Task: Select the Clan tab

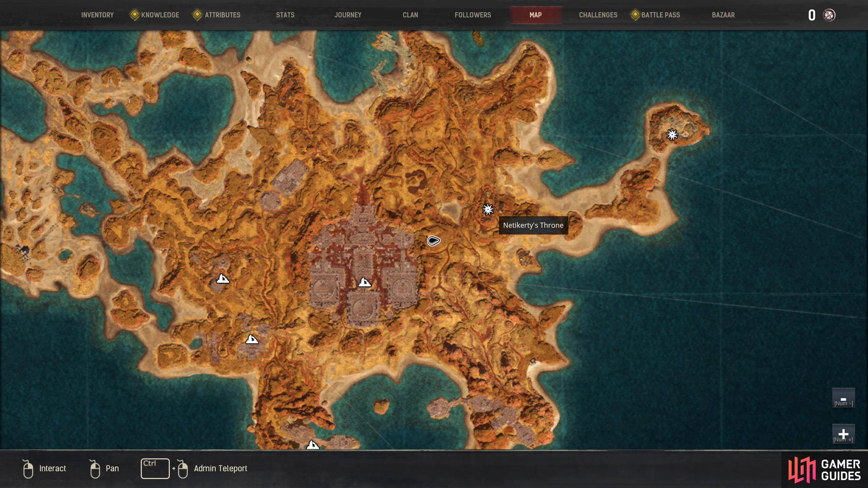Action: pos(410,15)
